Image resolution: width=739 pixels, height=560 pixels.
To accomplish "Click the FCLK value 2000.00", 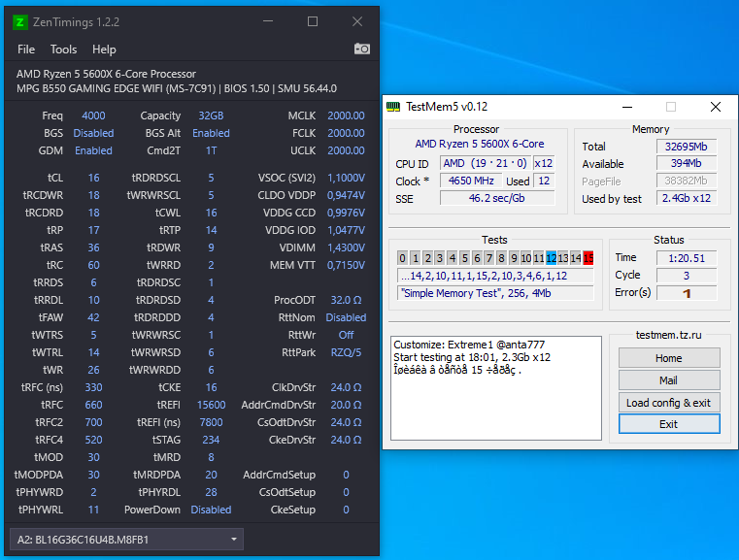I will pos(346,133).
